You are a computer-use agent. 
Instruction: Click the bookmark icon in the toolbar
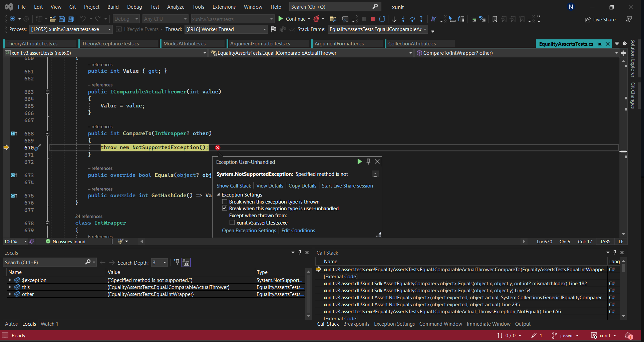point(495,19)
